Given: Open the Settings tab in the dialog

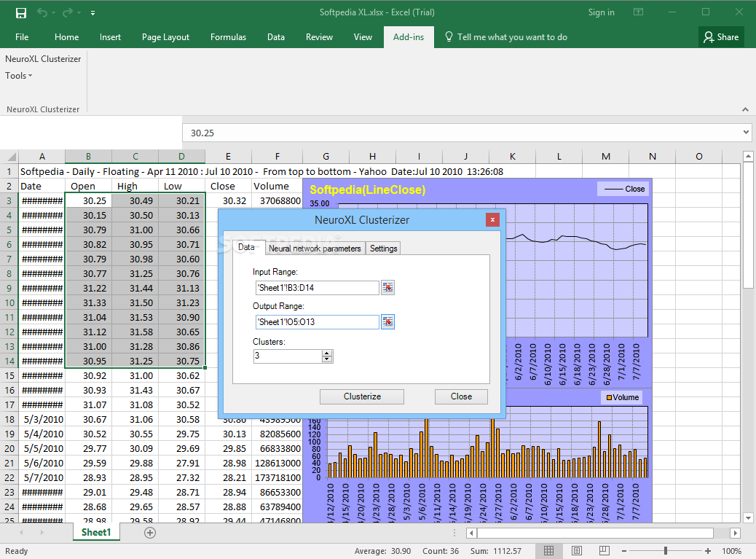Looking at the screenshot, I should click(383, 249).
